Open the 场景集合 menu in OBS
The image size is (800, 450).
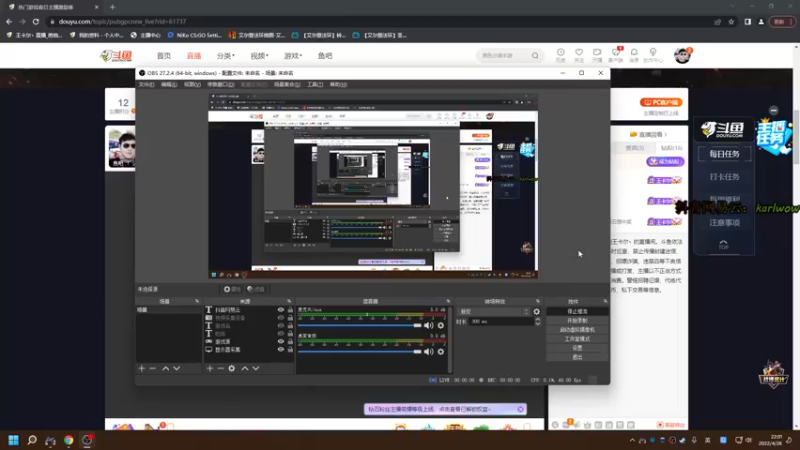[x=287, y=85]
